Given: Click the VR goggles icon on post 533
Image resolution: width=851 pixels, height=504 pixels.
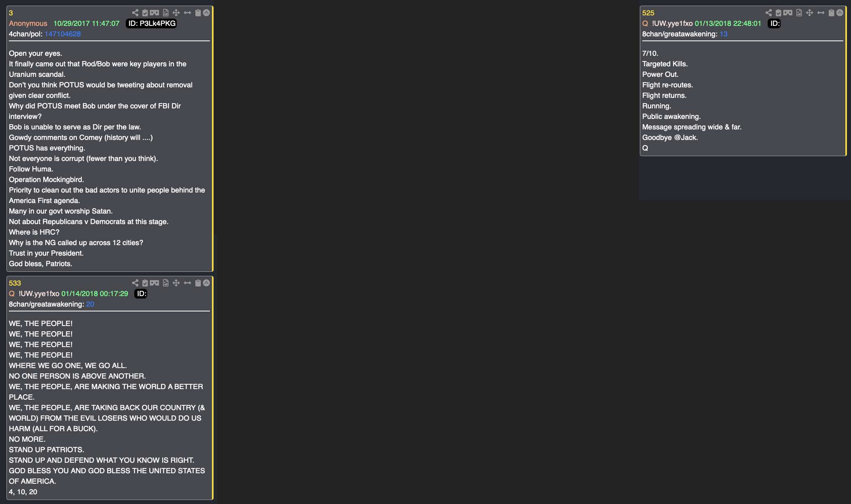Looking at the screenshot, I should click(x=155, y=283).
